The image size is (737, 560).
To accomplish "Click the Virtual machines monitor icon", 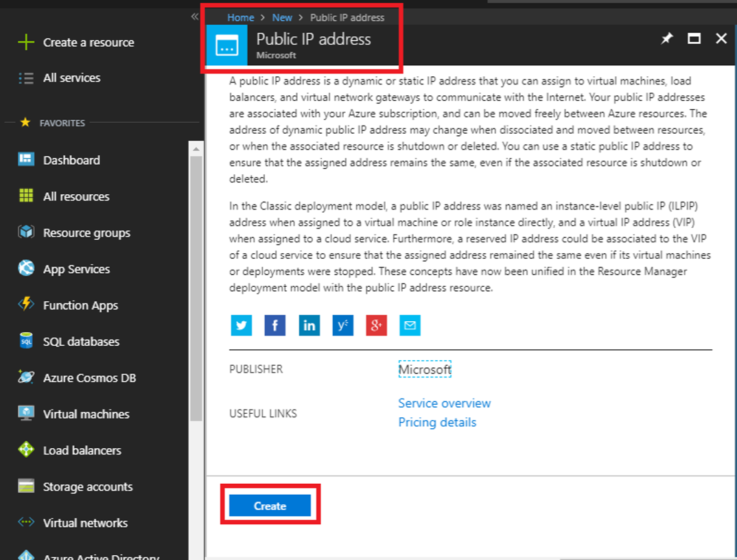I will pyautogui.click(x=26, y=413).
